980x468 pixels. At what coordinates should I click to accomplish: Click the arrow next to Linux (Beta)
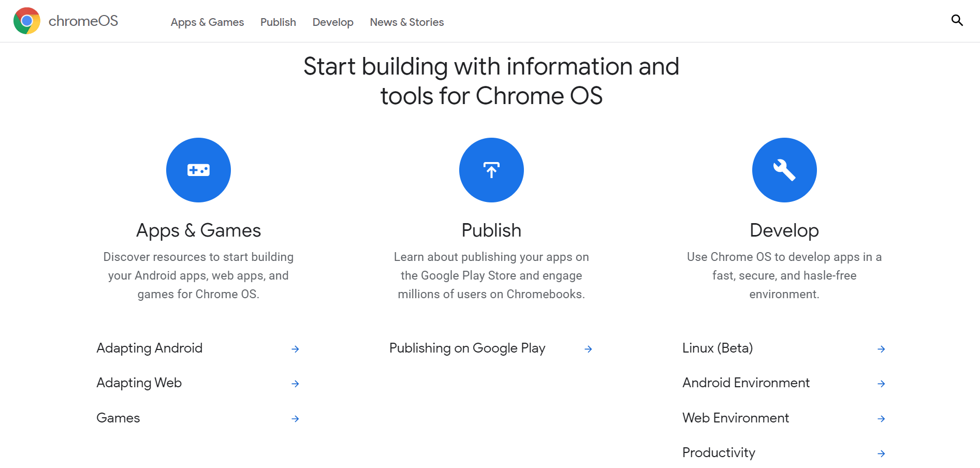pyautogui.click(x=881, y=349)
